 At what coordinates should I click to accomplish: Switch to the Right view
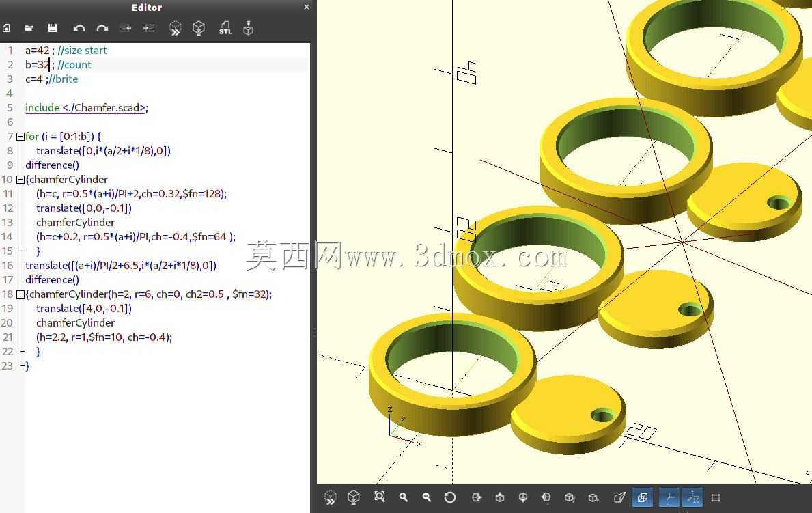[477, 497]
